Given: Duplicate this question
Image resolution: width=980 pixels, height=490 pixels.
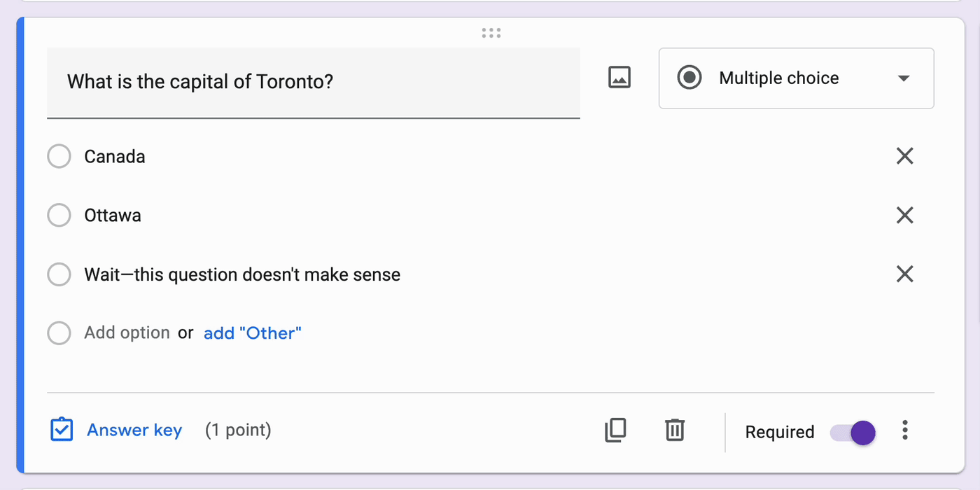Looking at the screenshot, I should pyautogui.click(x=615, y=430).
